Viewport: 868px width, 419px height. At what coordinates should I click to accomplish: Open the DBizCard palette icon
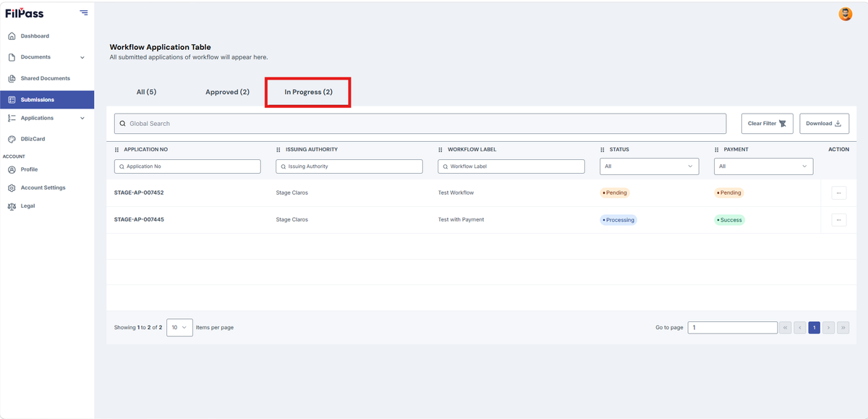pyautogui.click(x=12, y=139)
